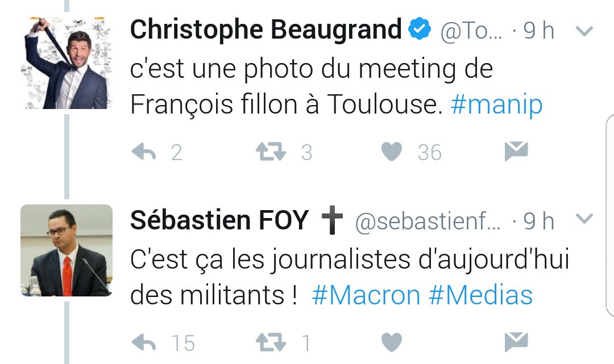The width and height of the screenshot is (614, 364).
Task: Click the Sébastien FOY display name
Action: click(x=219, y=220)
